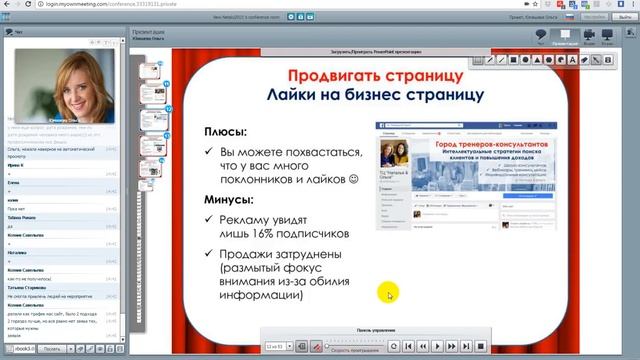Click the lock icon in chat toolbar
This screenshot has height=360, width=640.
click(110, 349)
